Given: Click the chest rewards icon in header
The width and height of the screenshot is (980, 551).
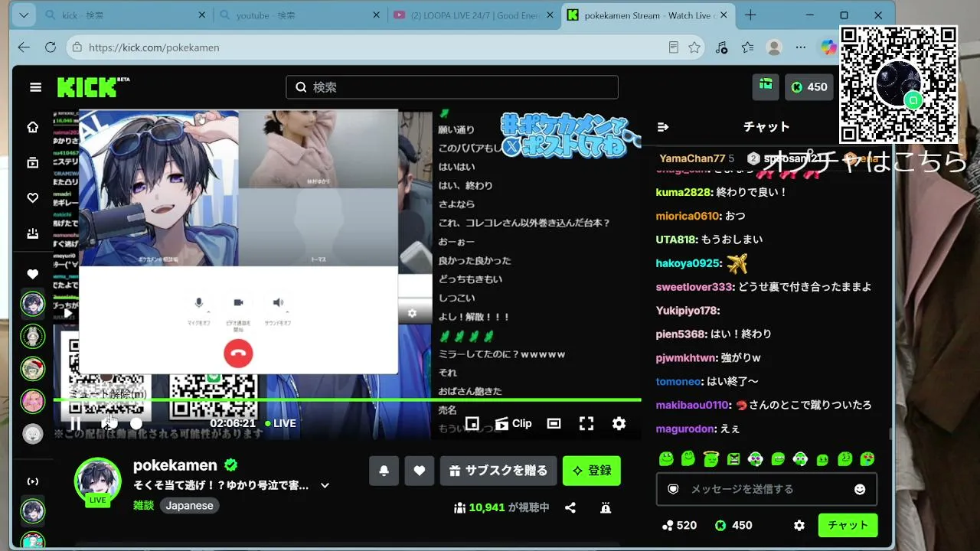Looking at the screenshot, I should [766, 86].
